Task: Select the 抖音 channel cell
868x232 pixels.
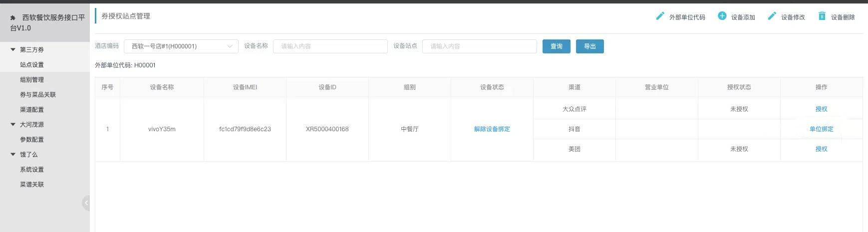Action: pos(575,129)
